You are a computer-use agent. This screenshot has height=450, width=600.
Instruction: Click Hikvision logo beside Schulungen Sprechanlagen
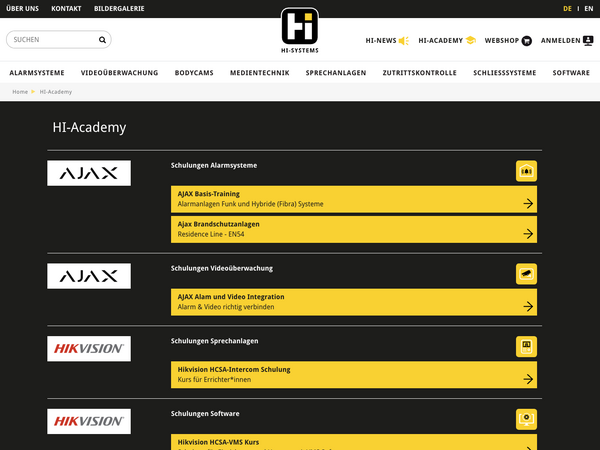[89, 349]
